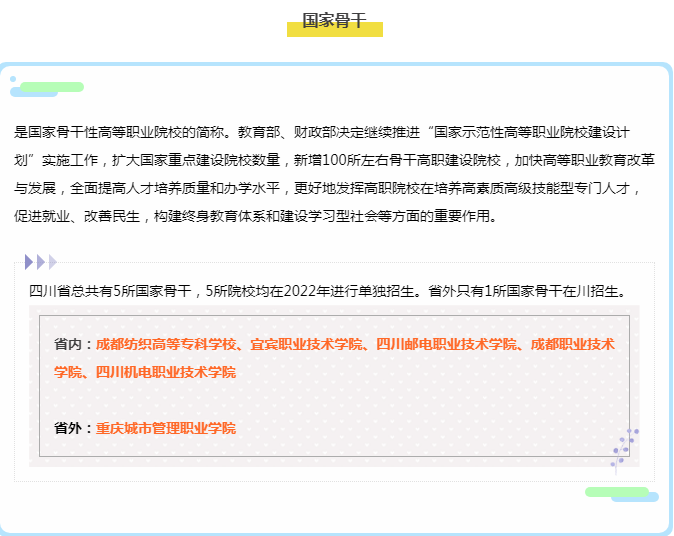Click the 省内： label

tap(74, 344)
